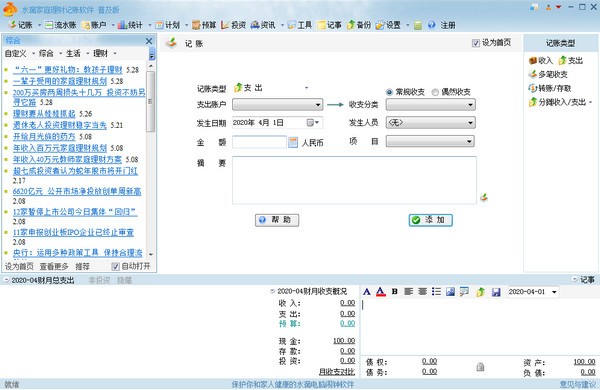Open article "理财要从娃娃抓起"
This screenshot has height=390, width=600.
coord(44,114)
